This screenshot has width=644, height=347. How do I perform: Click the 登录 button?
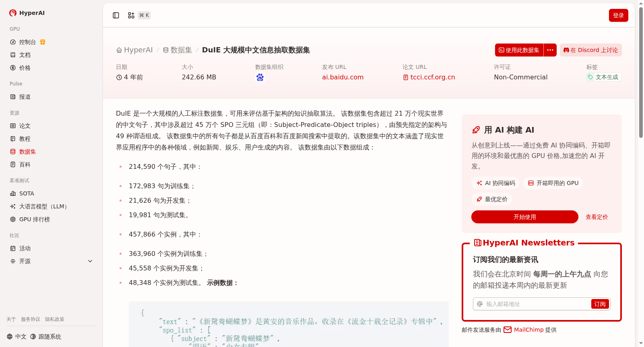619,15
